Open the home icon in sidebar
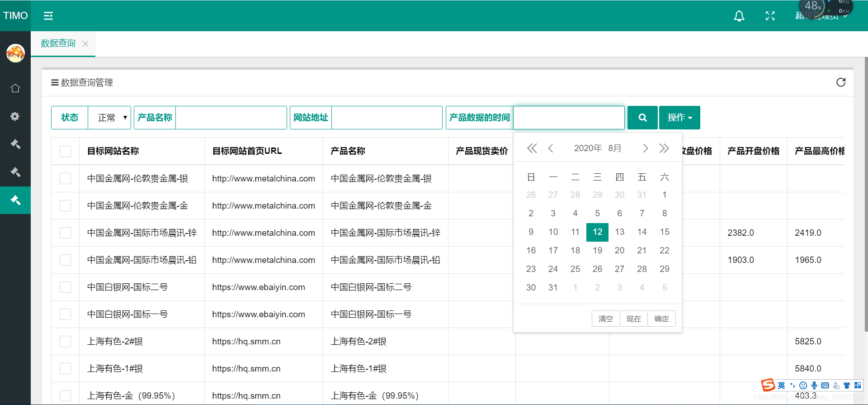This screenshot has height=405, width=868. (15, 88)
